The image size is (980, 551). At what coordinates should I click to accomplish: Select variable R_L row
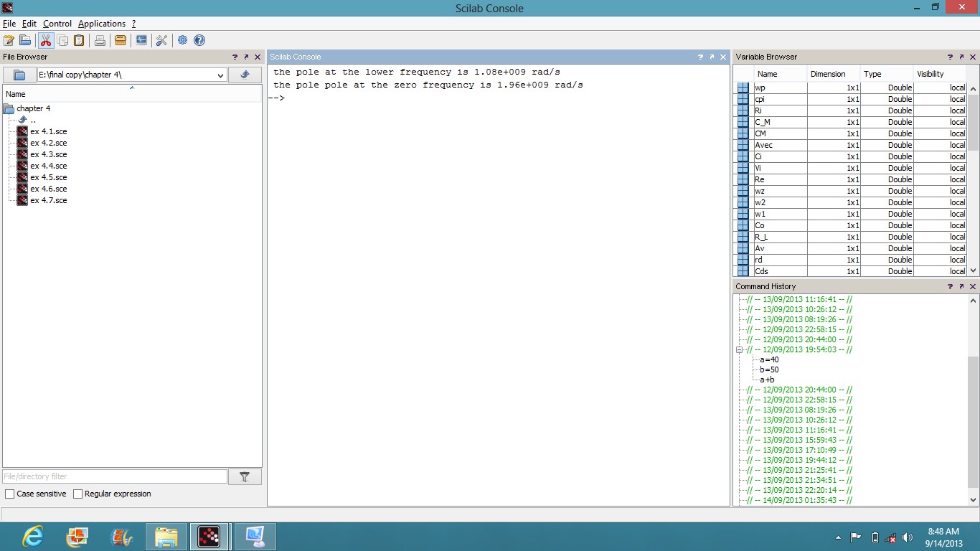tap(851, 237)
